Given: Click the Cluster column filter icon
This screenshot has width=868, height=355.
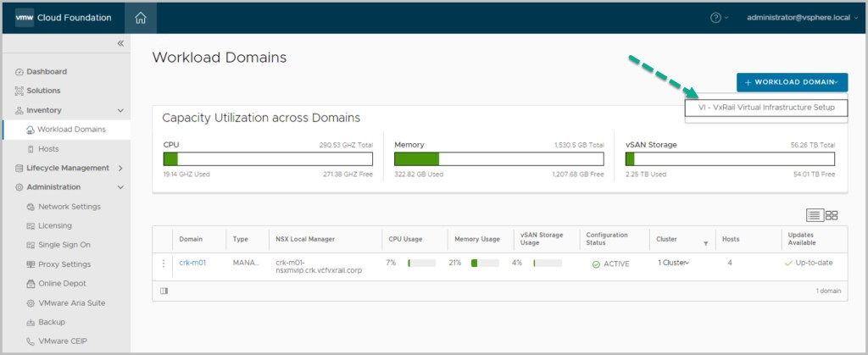Looking at the screenshot, I should point(705,244).
